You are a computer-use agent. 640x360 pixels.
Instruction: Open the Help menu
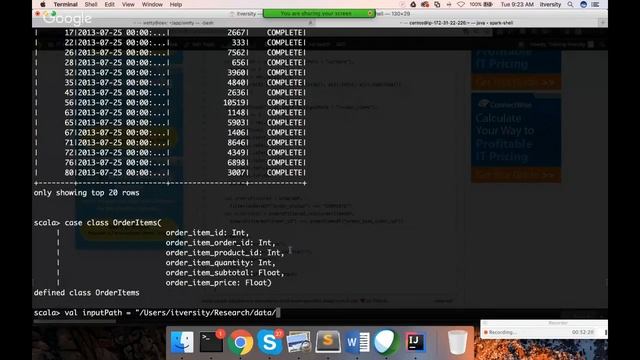pyautogui.click(x=176, y=4)
